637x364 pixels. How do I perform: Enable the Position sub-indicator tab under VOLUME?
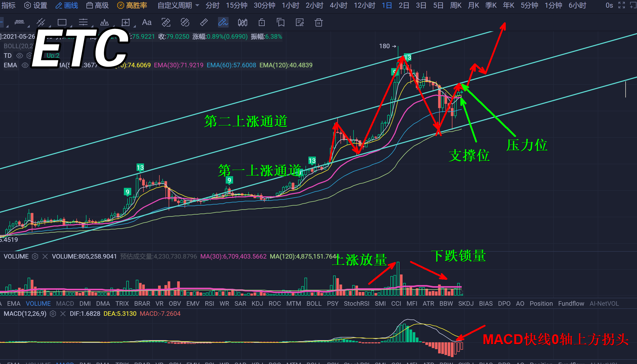(x=541, y=304)
